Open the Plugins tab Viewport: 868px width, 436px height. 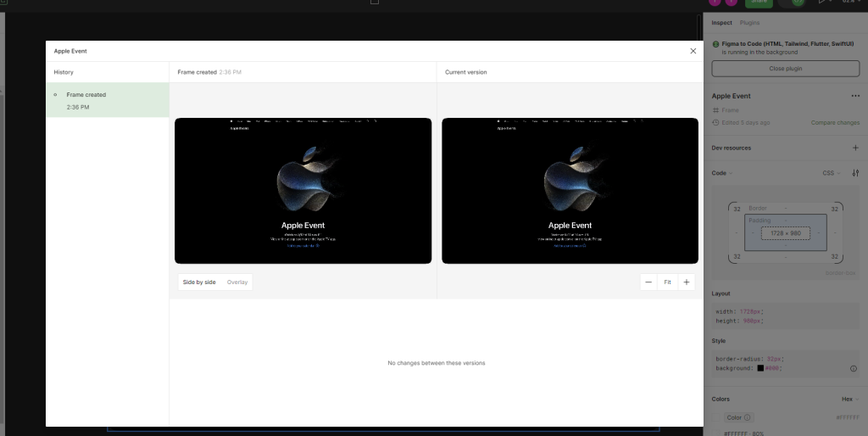[750, 23]
